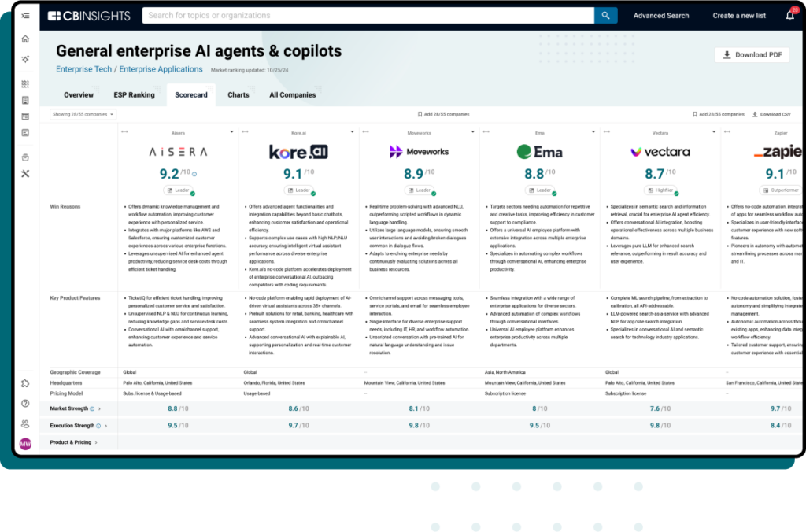Click the blue search magnifier button
This screenshot has width=806, height=532.
click(605, 16)
